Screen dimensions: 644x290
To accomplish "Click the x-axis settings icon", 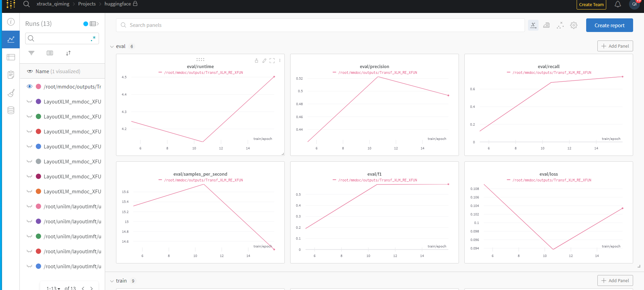I will coord(533,25).
